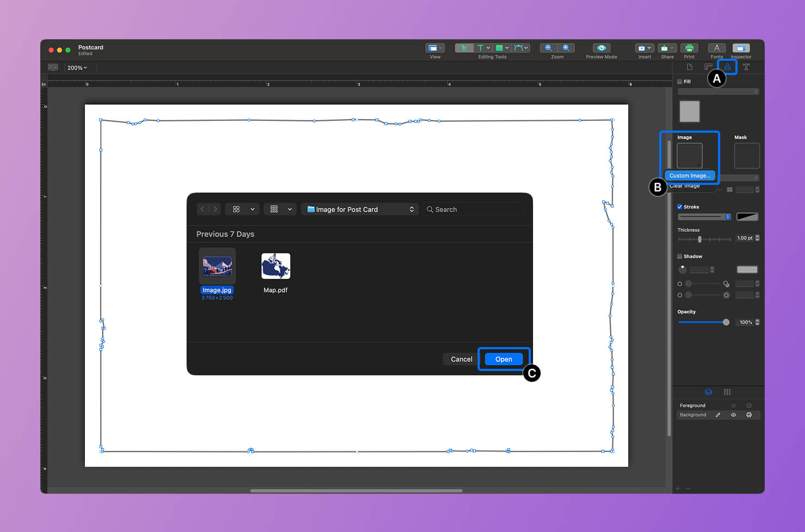Viewport: 805px width, 532px height.
Task: Click the zoom-in magnifier icon
Action: [x=566, y=48]
